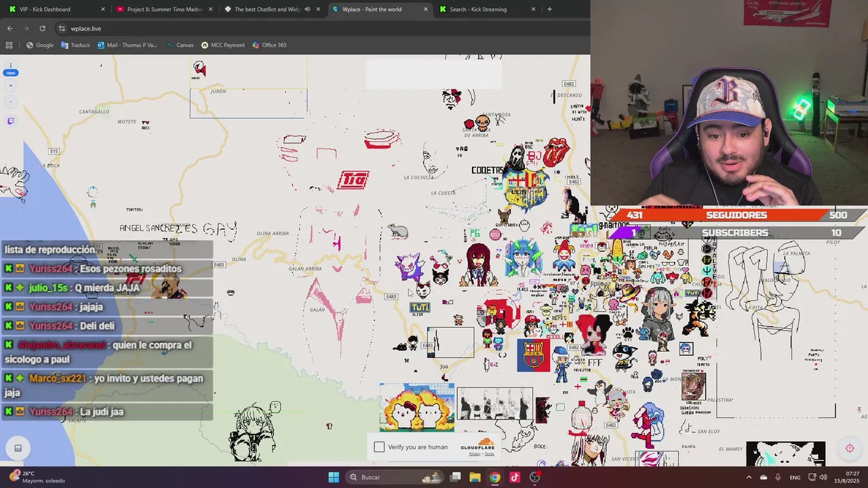Image resolution: width=868 pixels, height=488 pixels.
Task: Open the Mail - Thomas P bookmark
Action: [127, 45]
